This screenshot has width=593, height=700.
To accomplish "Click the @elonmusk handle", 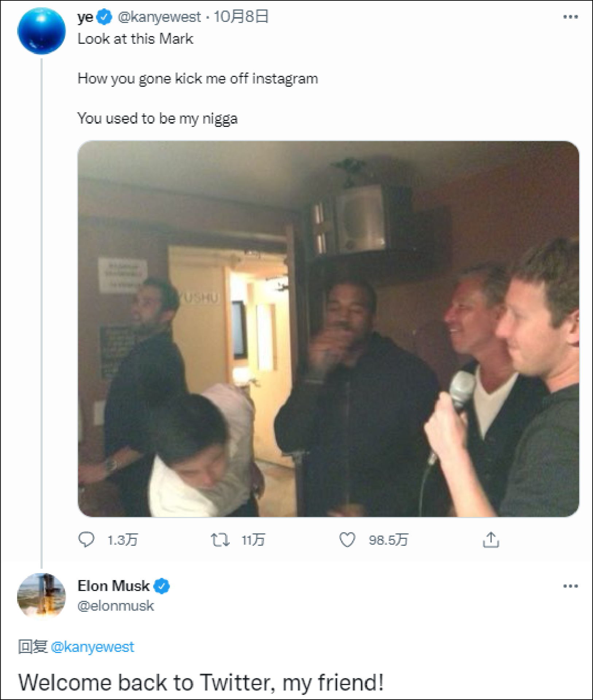I will click(x=116, y=606).
